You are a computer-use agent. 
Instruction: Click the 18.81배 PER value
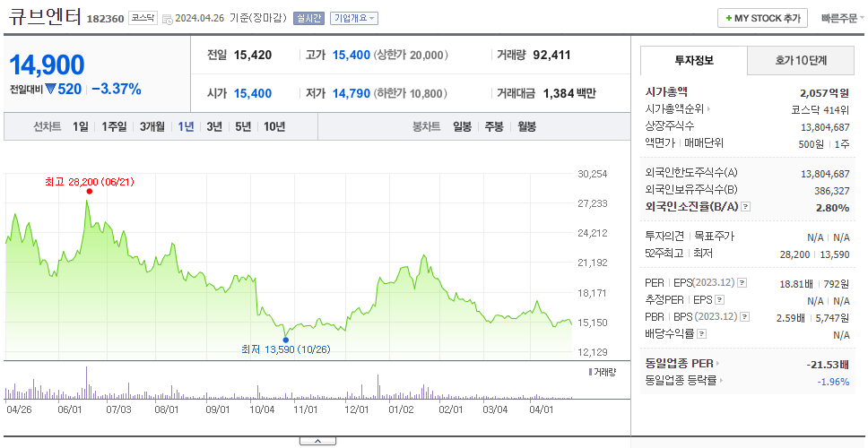pyautogui.click(x=796, y=284)
